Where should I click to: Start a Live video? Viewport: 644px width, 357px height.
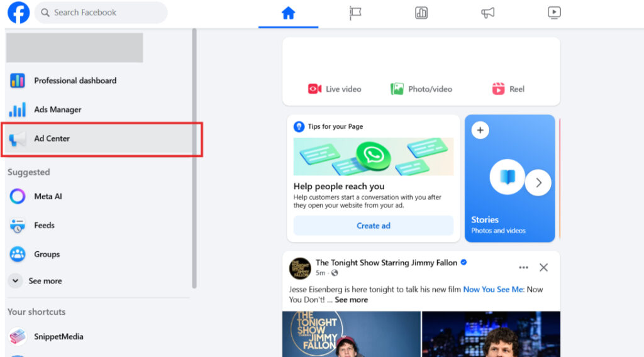click(335, 89)
